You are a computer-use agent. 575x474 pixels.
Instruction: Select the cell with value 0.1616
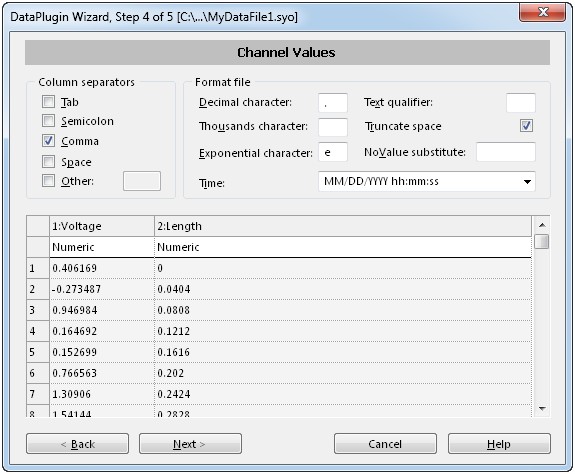point(343,352)
